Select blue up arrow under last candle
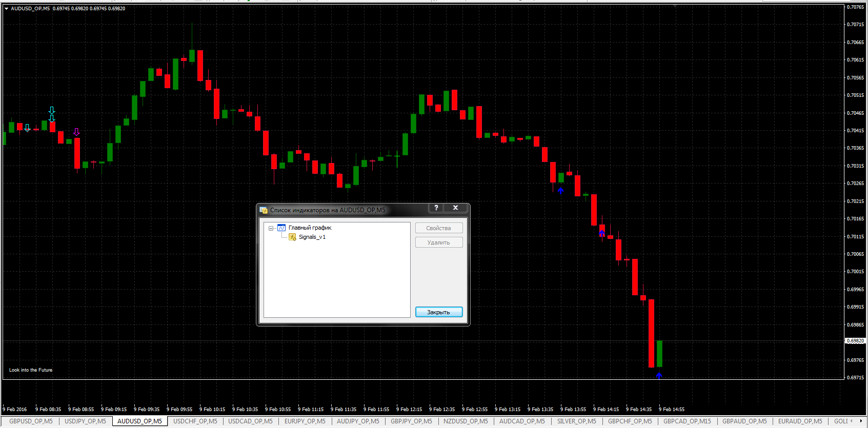This screenshot has width=868, height=428. pos(659,376)
